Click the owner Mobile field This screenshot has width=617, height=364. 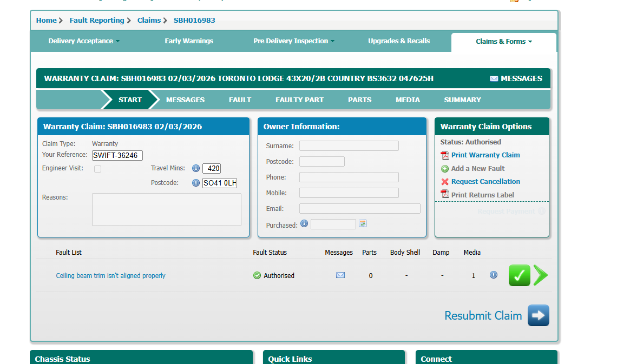click(349, 193)
